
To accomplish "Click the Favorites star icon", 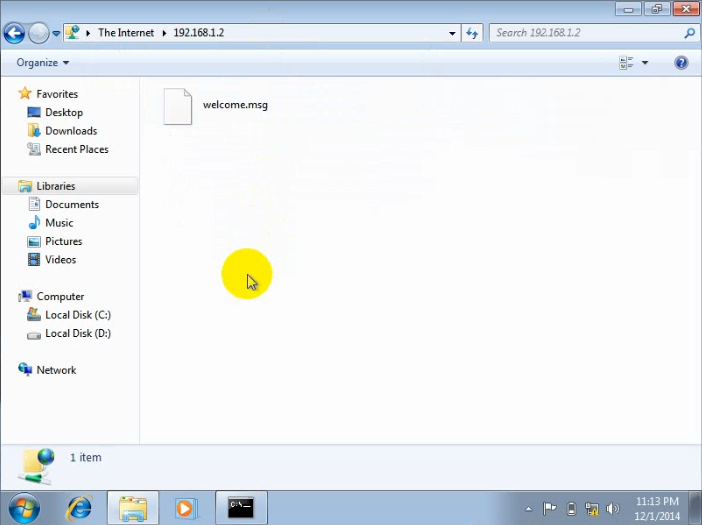I will click(25, 94).
